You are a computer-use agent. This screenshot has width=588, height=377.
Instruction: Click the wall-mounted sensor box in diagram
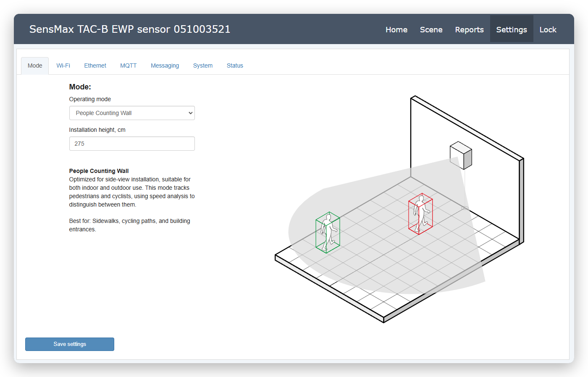point(461,155)
